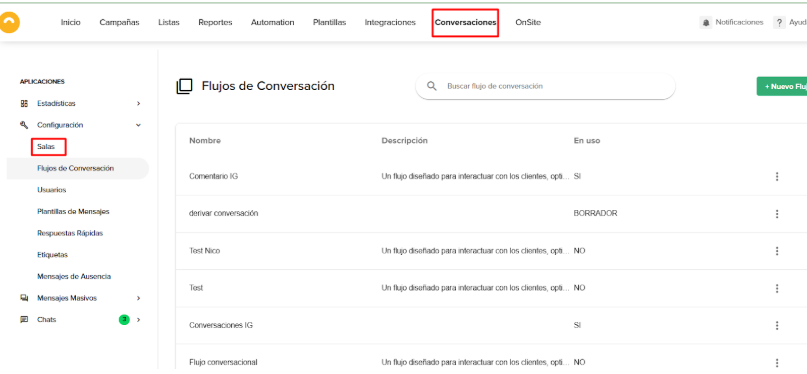Click the Comentario IG description text
Screen dimensions: 807x374
476,176
